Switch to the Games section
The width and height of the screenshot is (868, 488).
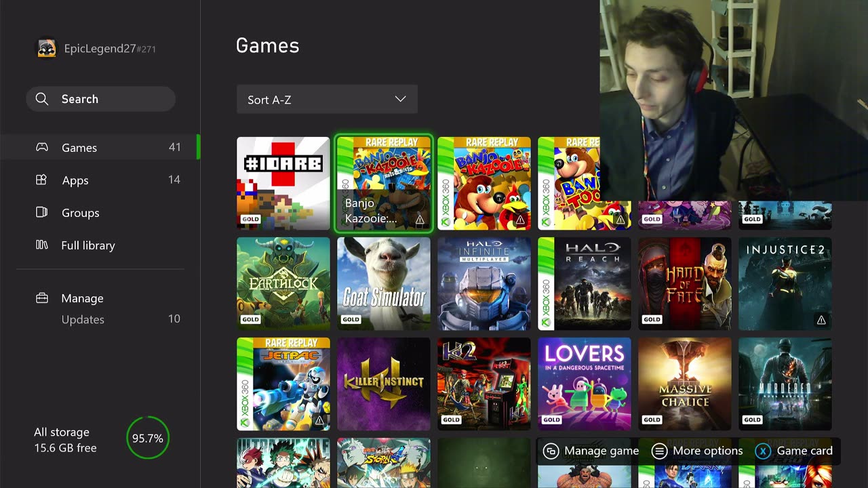[100, 148]
